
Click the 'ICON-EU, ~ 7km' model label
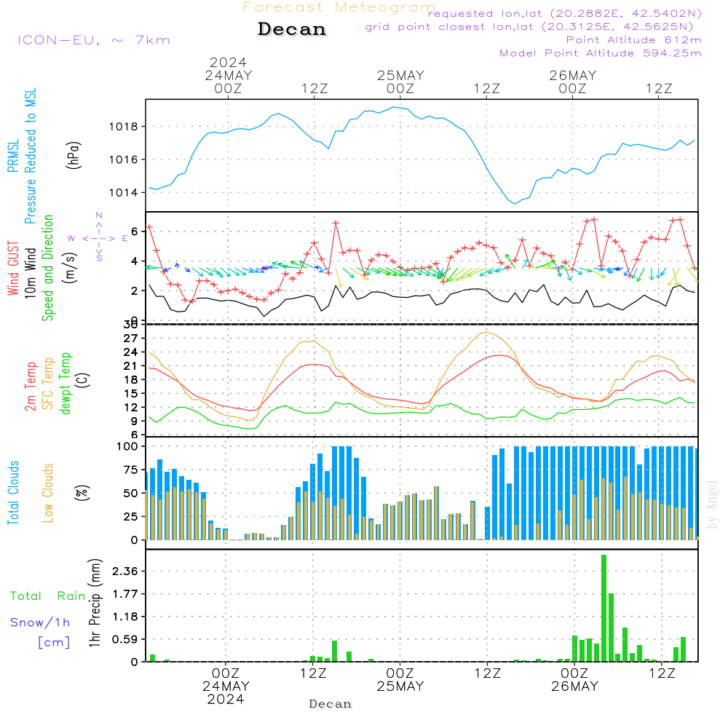click(x=94, y=40)
